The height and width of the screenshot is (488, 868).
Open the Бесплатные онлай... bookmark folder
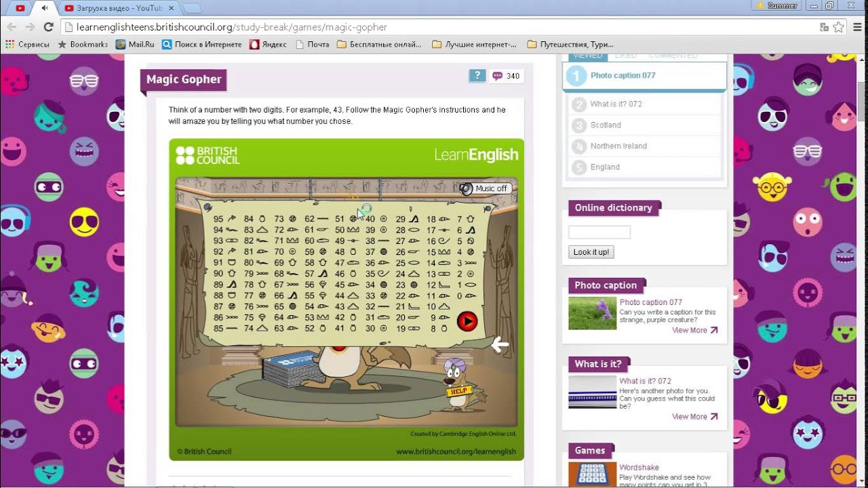tap(379, 45)
